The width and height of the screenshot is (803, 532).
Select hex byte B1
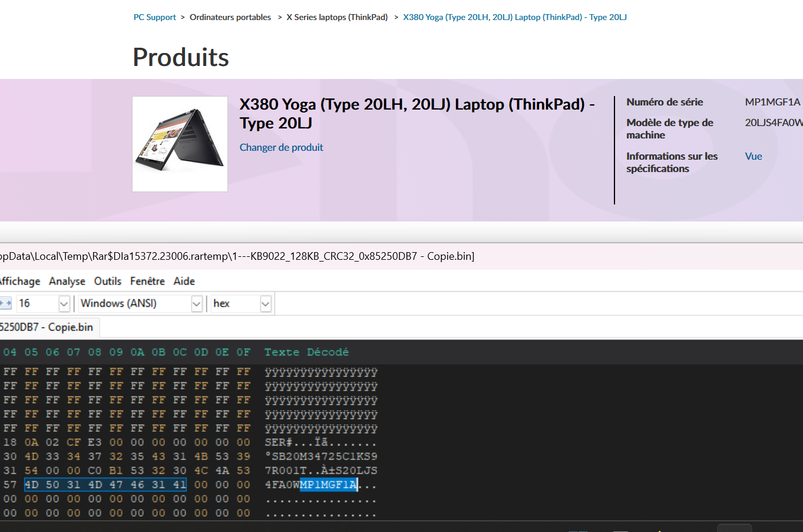coord(116,471)
